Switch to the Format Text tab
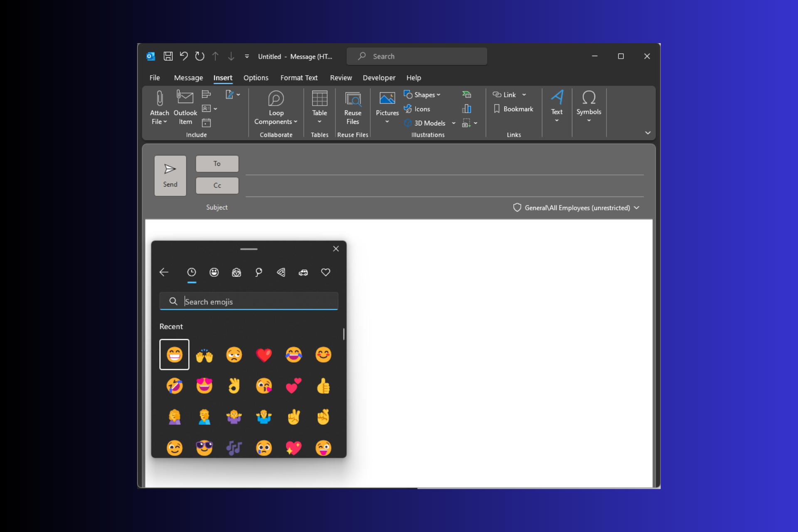 [299, 78]
